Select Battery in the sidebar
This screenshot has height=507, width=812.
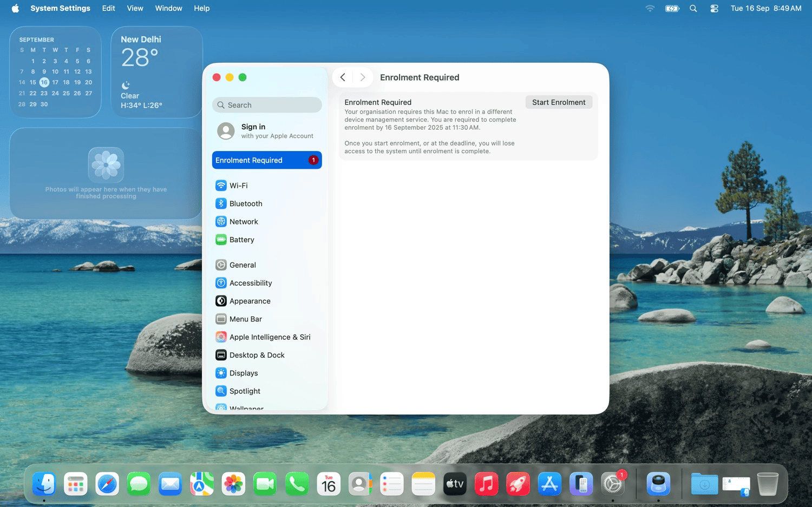pos(241,240)
